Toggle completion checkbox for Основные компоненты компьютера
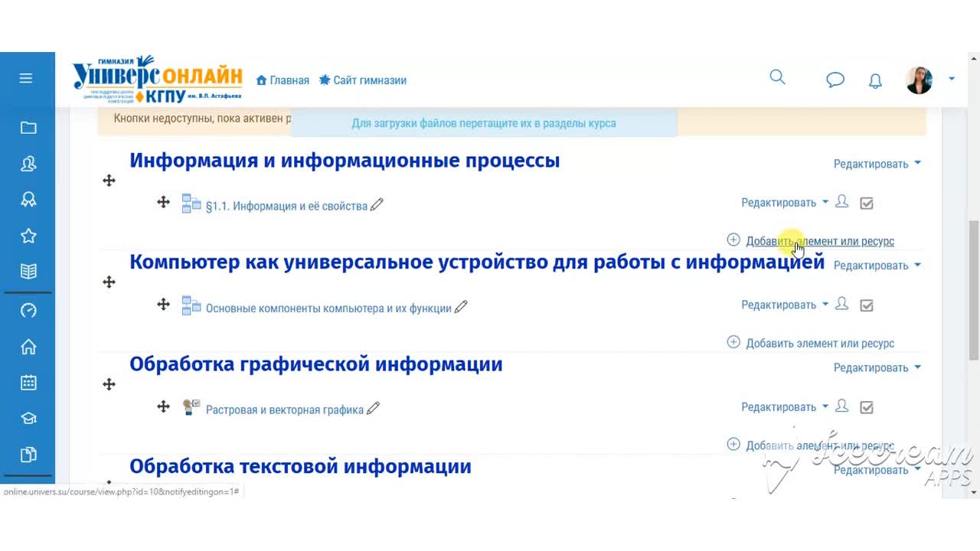 point(867,305)
